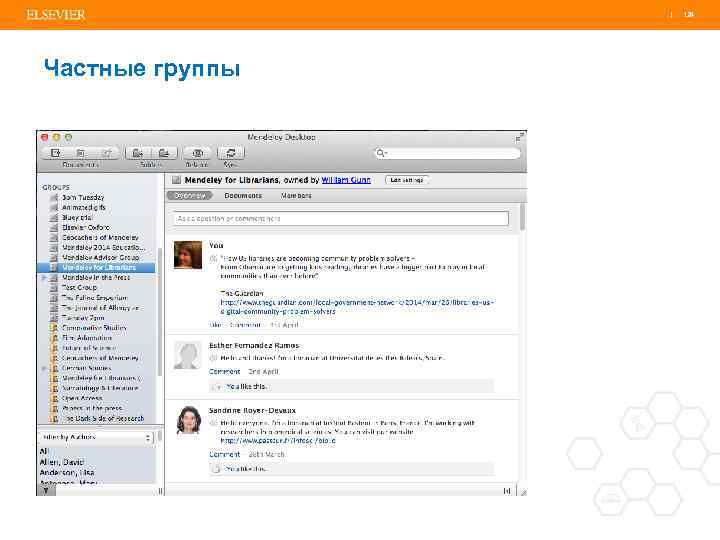Viewport: 720px width, 540px height.
Task: Expand the Mendeley in the Press group
Action: [44, 278]
